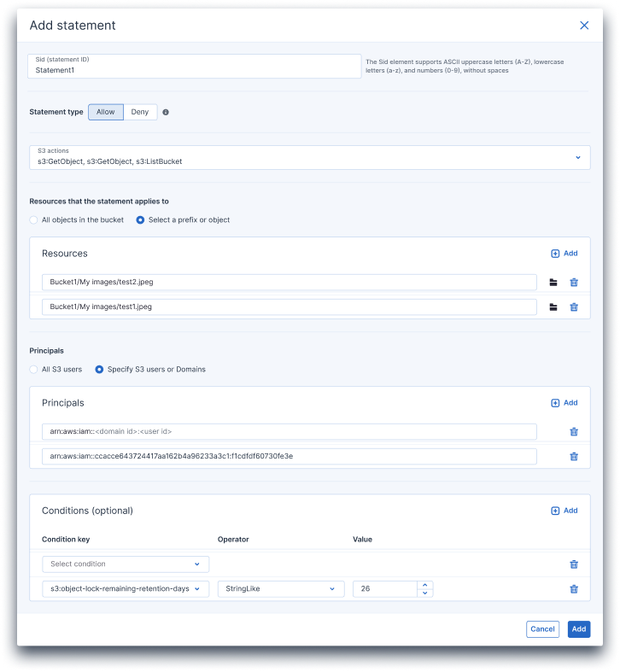Select the All S3 users option
The image size is (620, 672).
point(34,370)
